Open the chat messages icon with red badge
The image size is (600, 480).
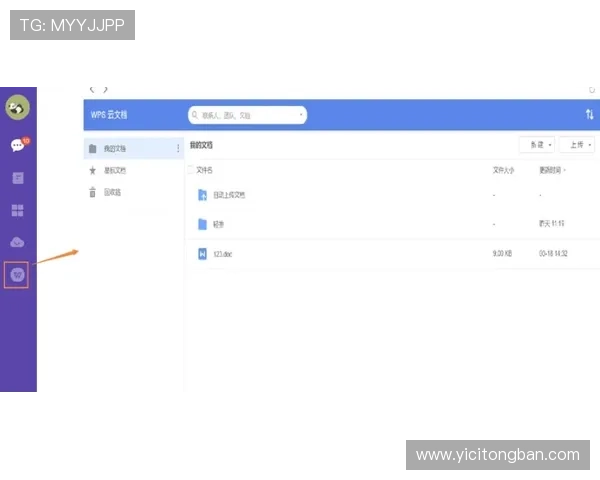(x=20, y=144)
